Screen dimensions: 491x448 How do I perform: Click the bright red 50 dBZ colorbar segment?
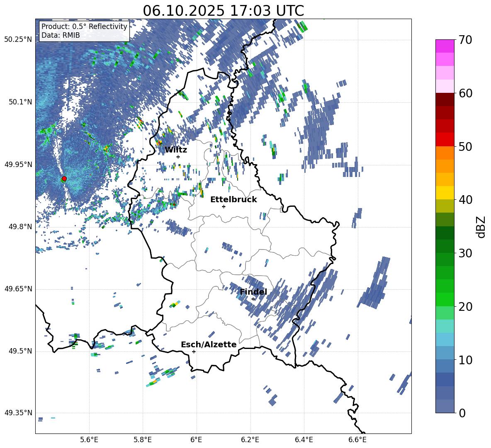pos(445,140)
